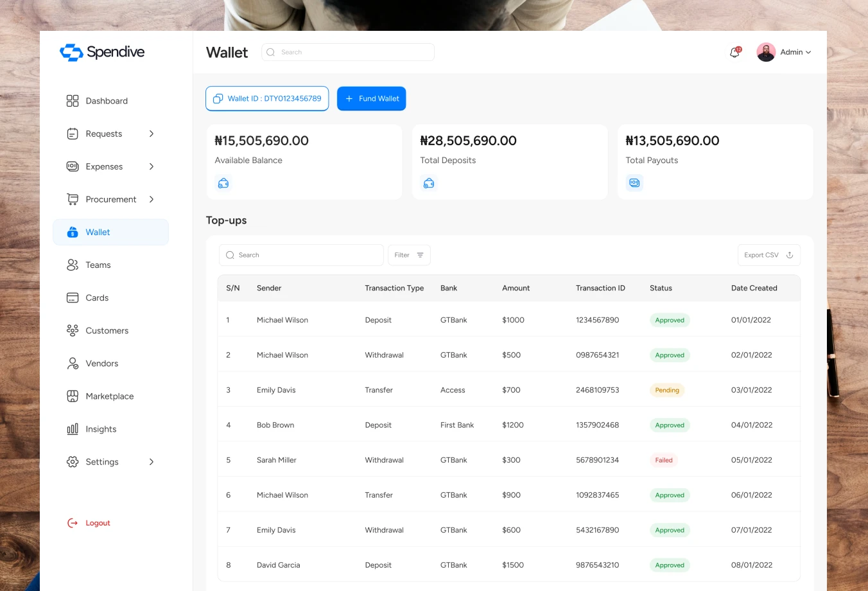Click the ₦15,505,690.00 Available Balance amount
The height and width of the screenshot is (591, 868).
pyautogui.click(x=262, y=141)
